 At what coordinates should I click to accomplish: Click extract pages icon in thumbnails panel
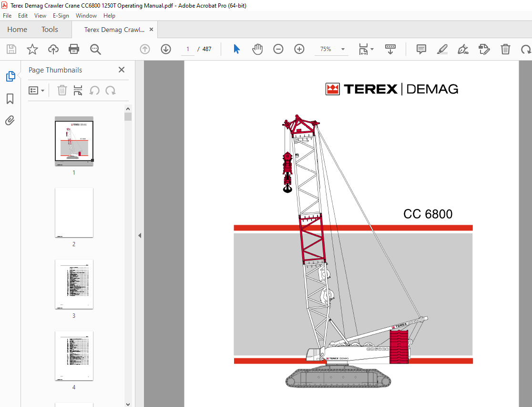pyautogui.click(x=78, y=90)
